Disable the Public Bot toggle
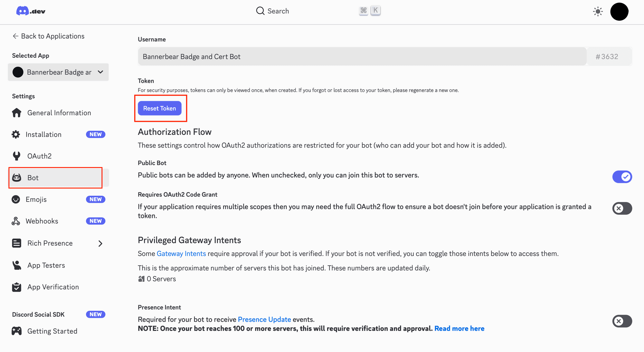The height and width of the screenshot is (352, 644). (x=622, y=177)
